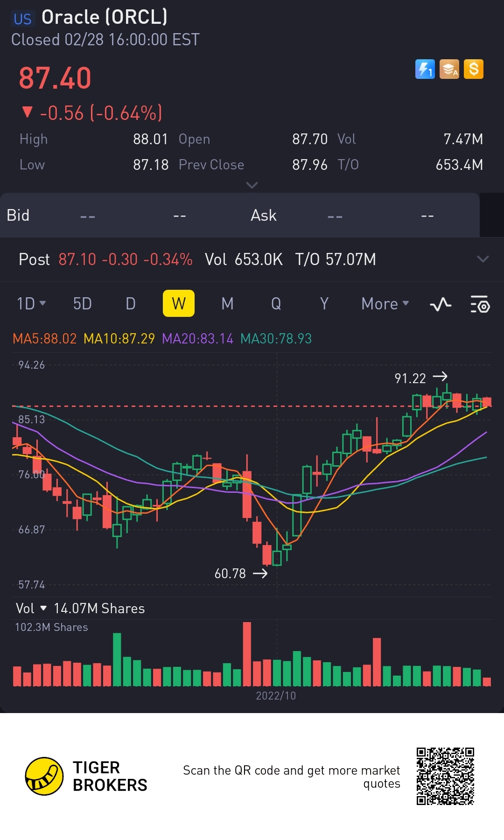Tap the Low 87.18 value
The height and width of the screenshot is (840, 504).
tap(151, 165)
